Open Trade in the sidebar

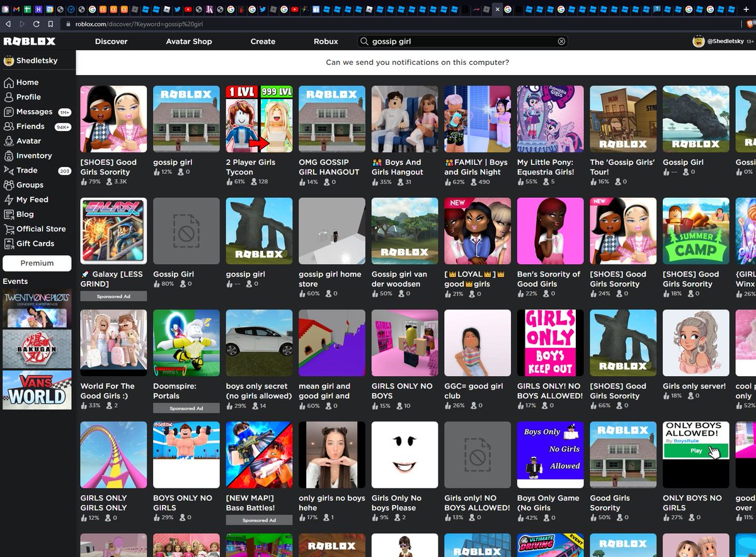[20, 170]
